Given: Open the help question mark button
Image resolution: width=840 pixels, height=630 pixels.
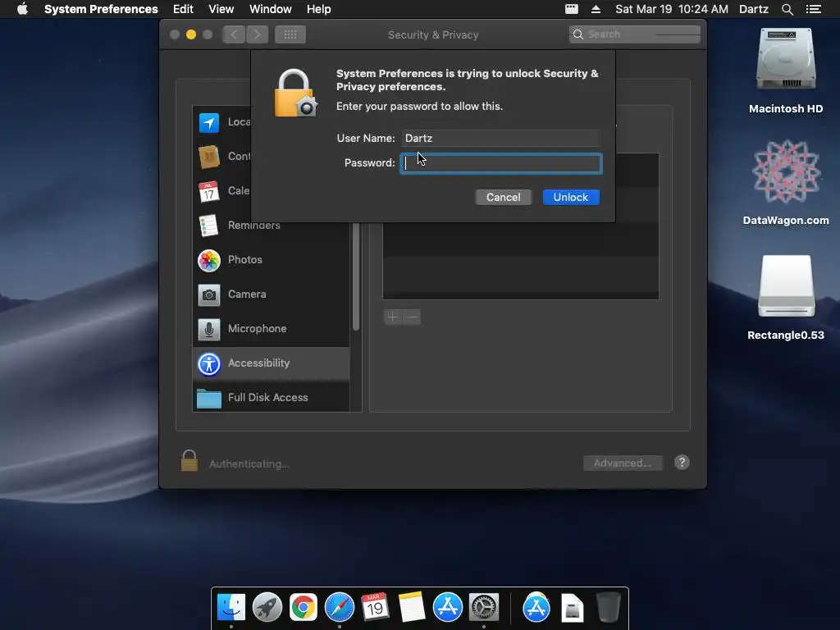Looking at the screenshot, I should (x=682, y=463).
